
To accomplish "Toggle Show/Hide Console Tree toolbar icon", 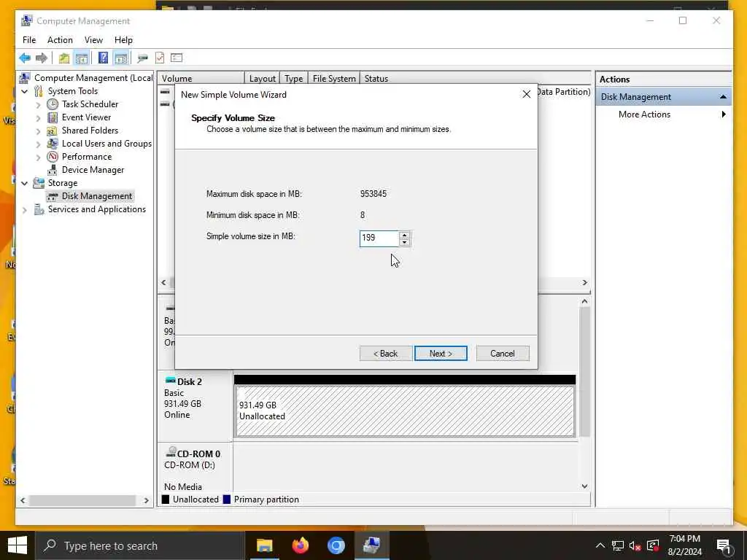I will point(82,58).
